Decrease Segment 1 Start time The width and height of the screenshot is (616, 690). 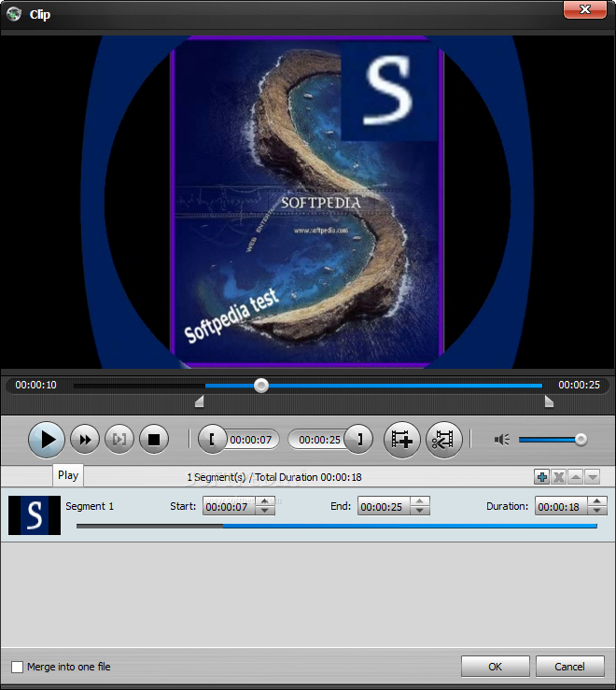click(x=264, y=511)
